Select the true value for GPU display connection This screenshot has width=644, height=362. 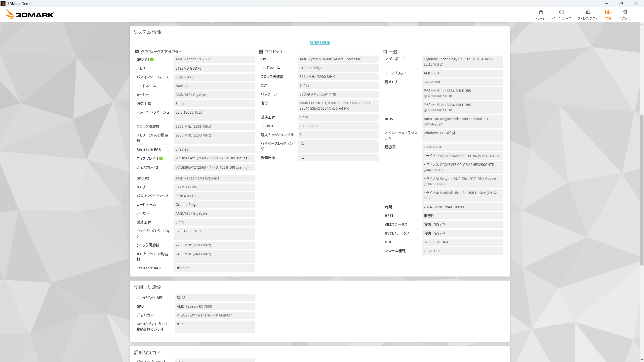215,327
